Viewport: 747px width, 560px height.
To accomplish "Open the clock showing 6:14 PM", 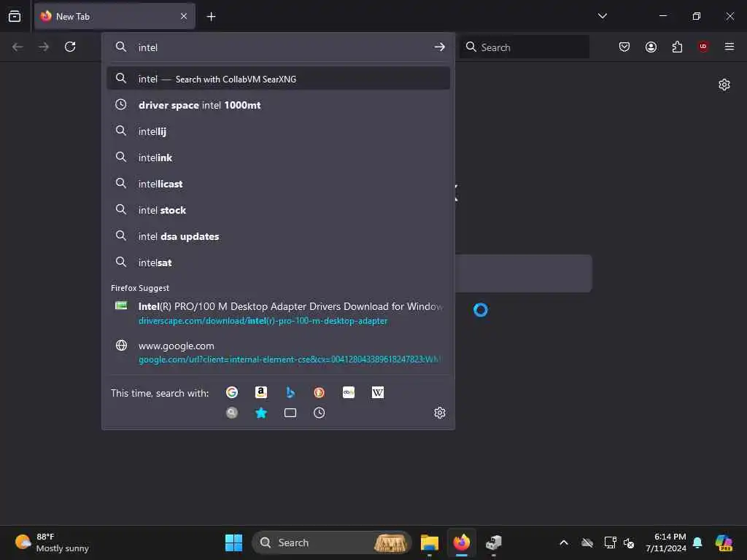I will tap(665, 542).
